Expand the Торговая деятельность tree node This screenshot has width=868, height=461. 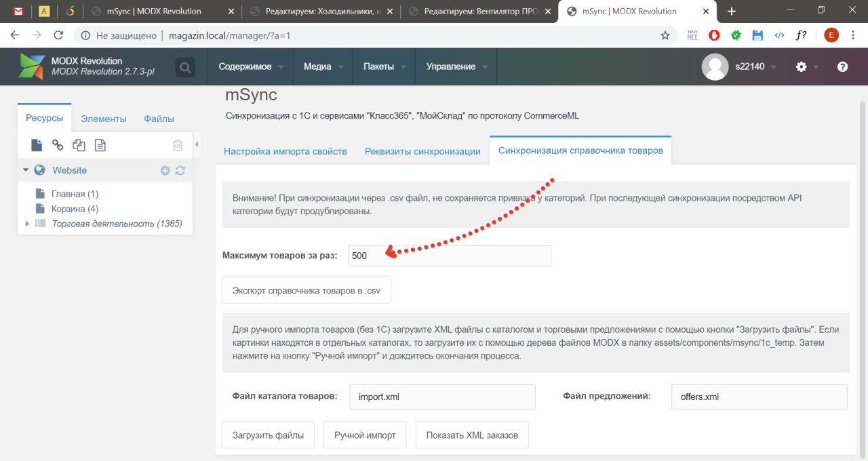tap(27, 223)
